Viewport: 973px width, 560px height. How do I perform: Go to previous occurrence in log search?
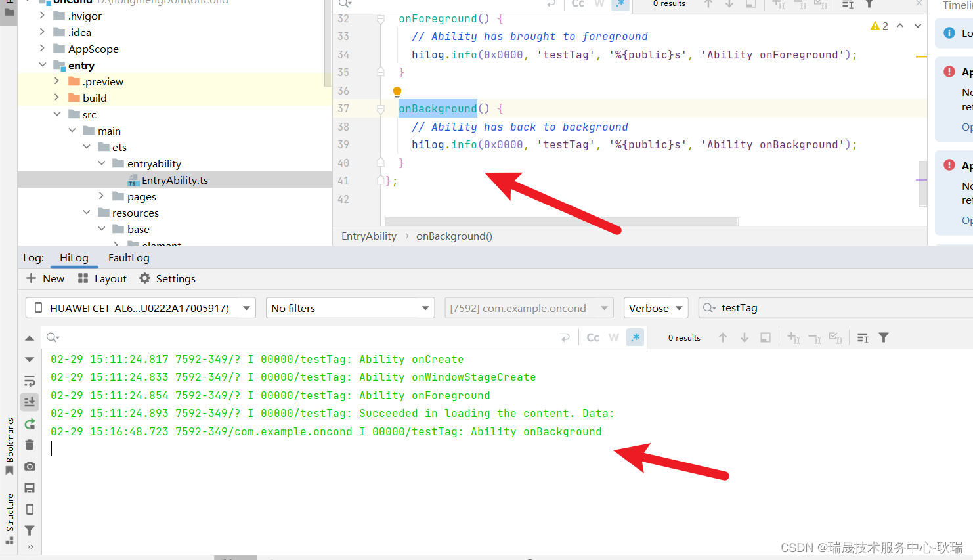[x=723, y=337]
